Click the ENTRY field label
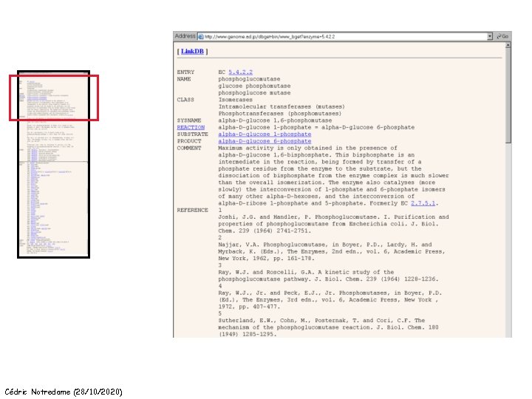Image resolution: width=532 pixels, height=399 pixels. (x=185, y=72)
